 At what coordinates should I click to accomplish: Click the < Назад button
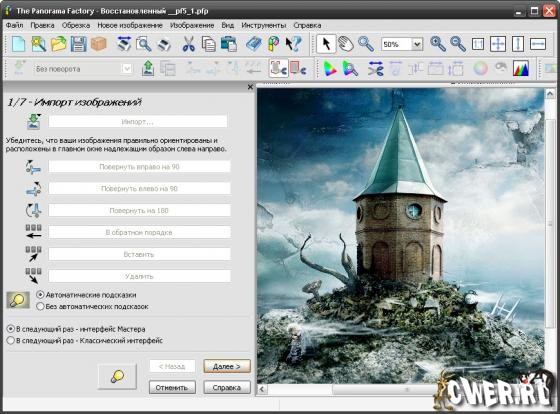click(172, 366)
